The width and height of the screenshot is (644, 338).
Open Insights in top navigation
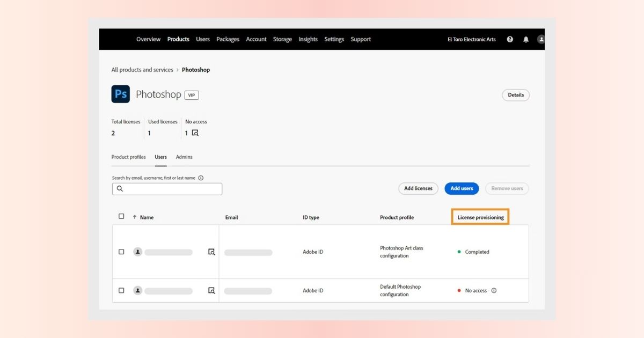point(308,39)
